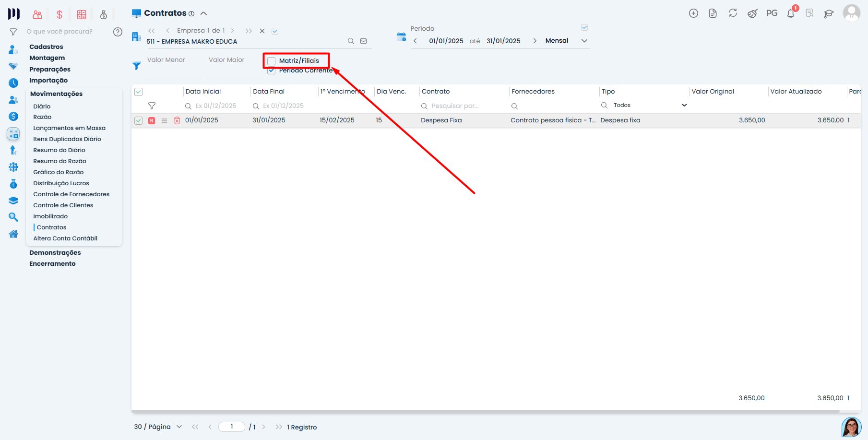The height and width of the screenshot is (440, 868).
Task: Click the company search magnifier icon
Action: click(x=351, y=41)
